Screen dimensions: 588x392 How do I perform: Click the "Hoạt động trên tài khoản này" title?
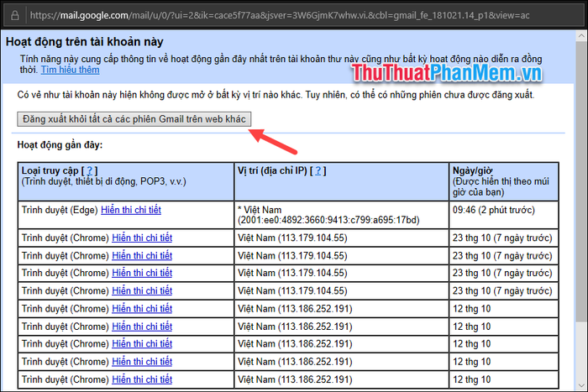point(84,42)
